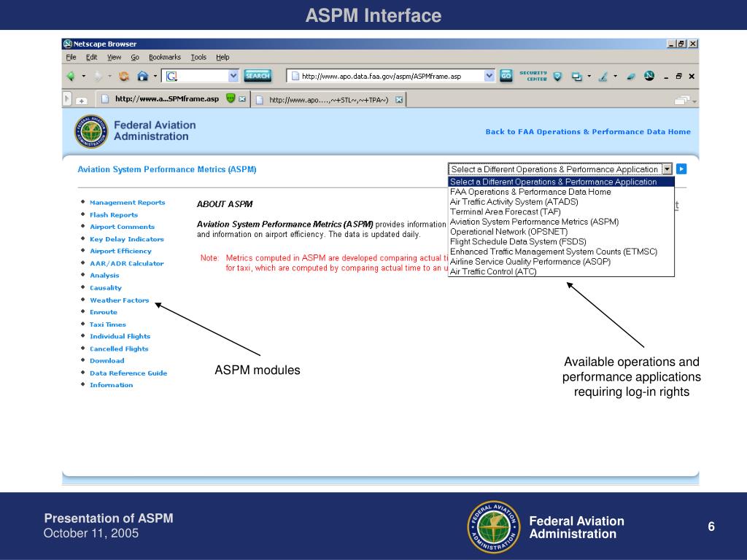Viewport: 747px width, 560px height.
Task: Open the search engine dropdown arrow
Action: tap(233, 76)
